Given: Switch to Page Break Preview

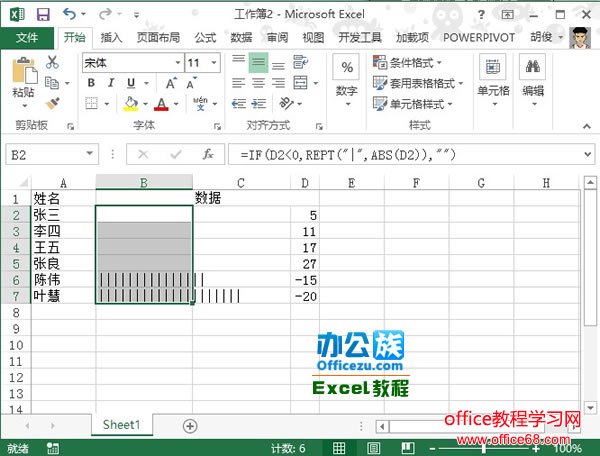Looking at the screenshot, I should pyautogui.click(x=408, y=448).
